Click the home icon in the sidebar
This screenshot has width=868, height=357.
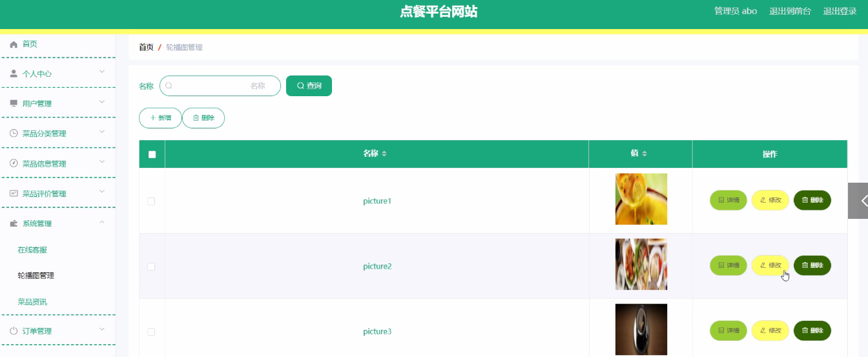click(14, 44)
